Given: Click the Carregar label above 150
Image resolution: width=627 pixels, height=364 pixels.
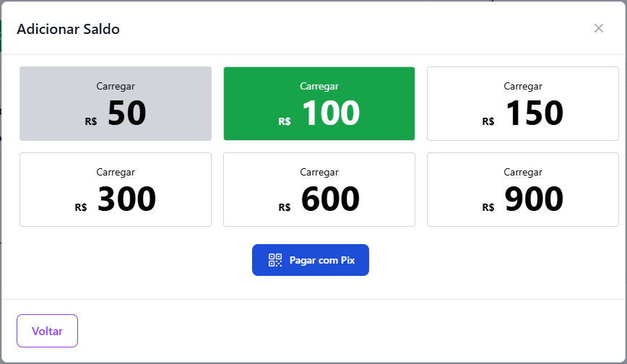Looking at the screenshot, I should click(523, 86).
